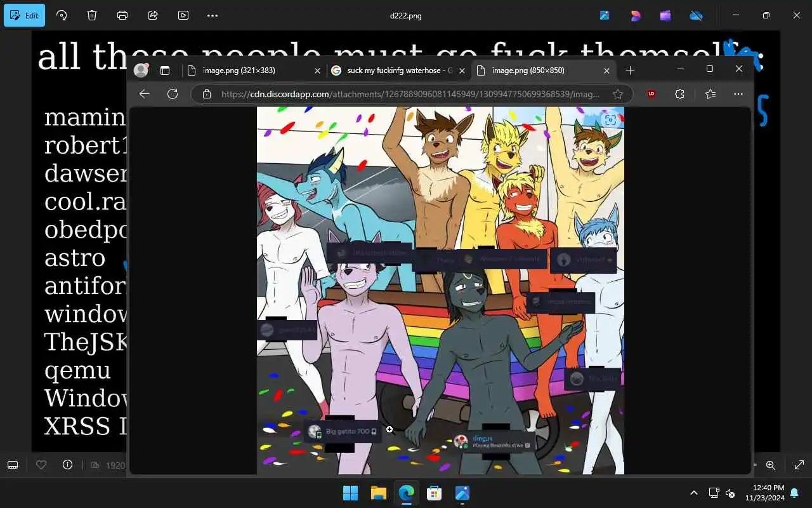Viewport: 812px width, 508px height.
Task: Open Edge tab actions menu
Action: coord(165,70)
